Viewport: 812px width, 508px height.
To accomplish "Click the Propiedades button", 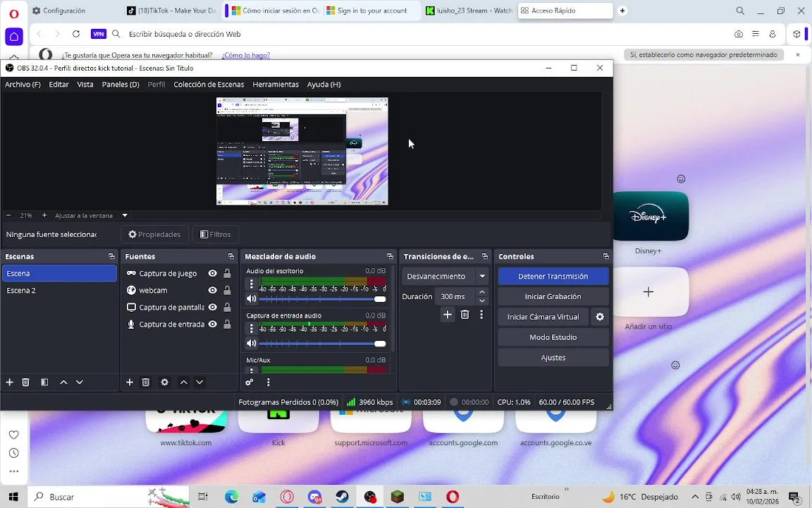I will pyautogui.click(x=154, y=234).
